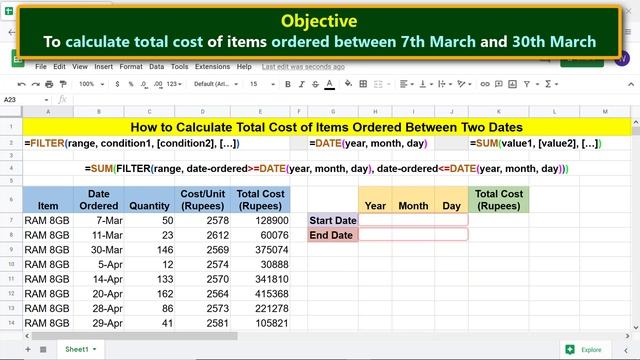This screenshot has width=640, height=360.
Task: Click vertical scrollbar down arrow
Action: (636, 327)
